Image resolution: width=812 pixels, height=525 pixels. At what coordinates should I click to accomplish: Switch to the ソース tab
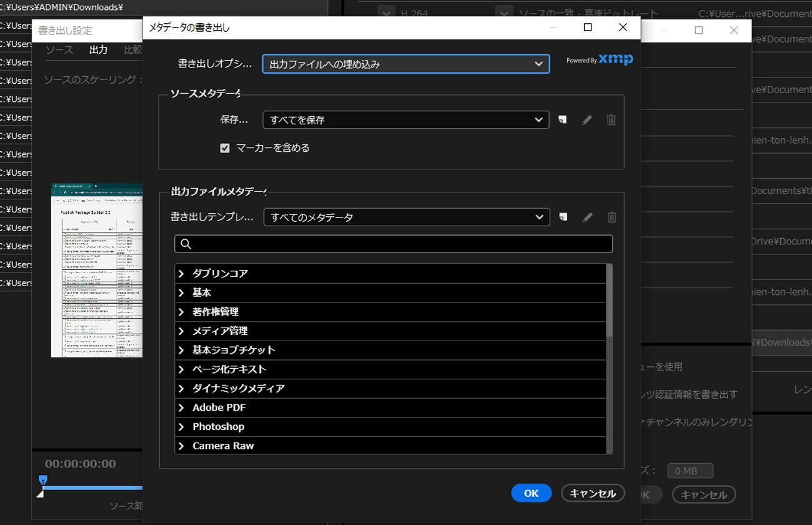click(59, 50)
